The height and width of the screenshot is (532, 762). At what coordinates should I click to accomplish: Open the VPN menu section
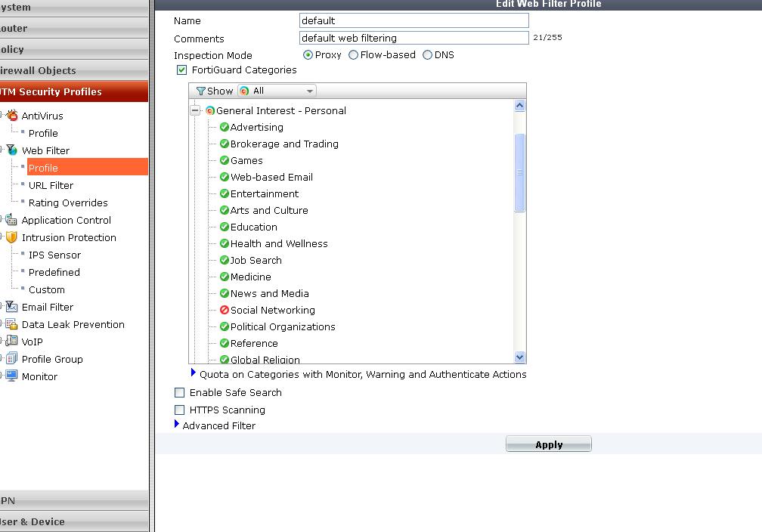pos(74,500)
